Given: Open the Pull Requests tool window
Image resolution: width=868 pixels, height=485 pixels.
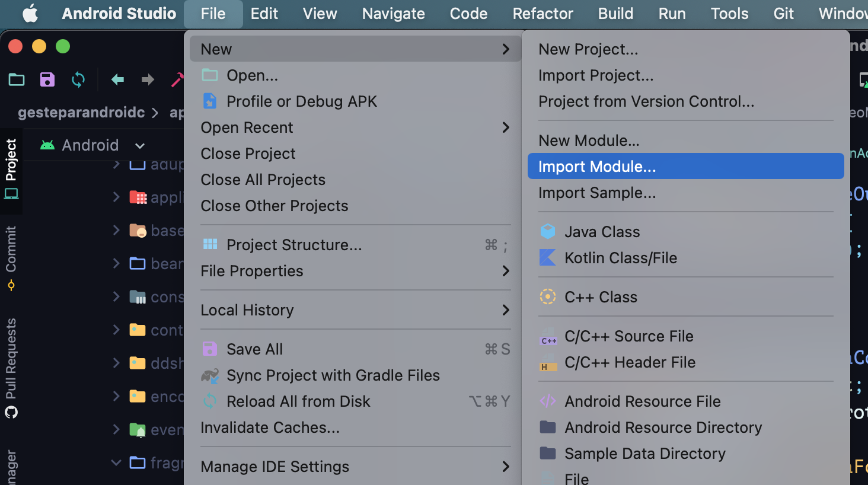Looking at the screenshot, I should 11,368.
